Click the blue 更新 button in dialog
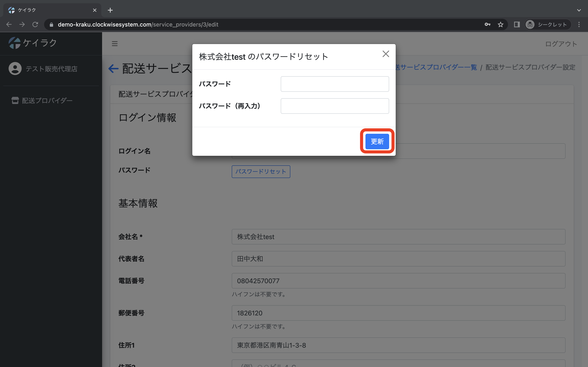This screenshot has height=367, width=588. 377,141
